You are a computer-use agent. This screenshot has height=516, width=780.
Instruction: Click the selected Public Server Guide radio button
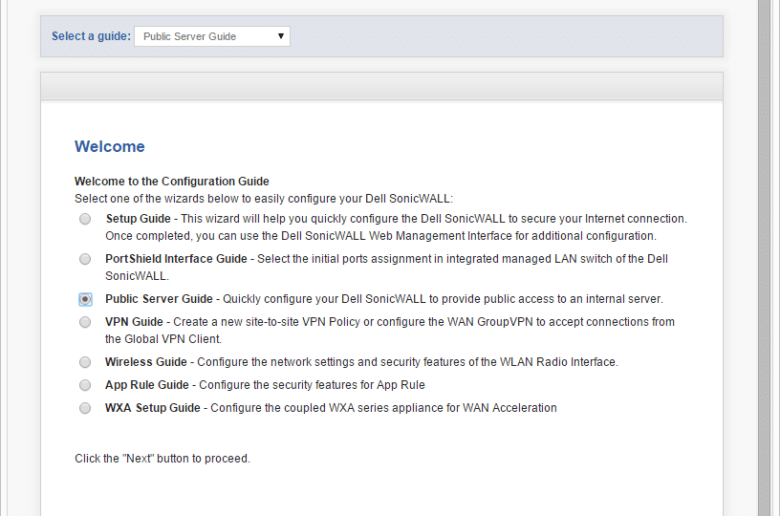pyautogui.click(x=85, y=299)
